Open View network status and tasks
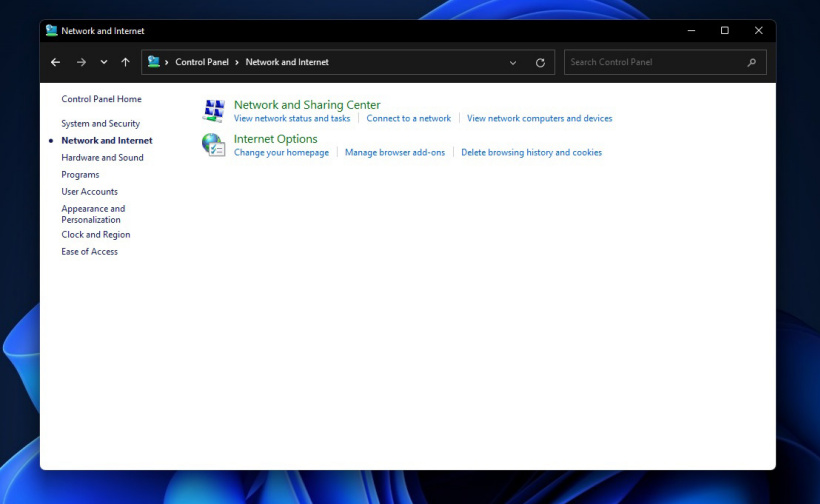820x504 pixels. tap(292, 119)
